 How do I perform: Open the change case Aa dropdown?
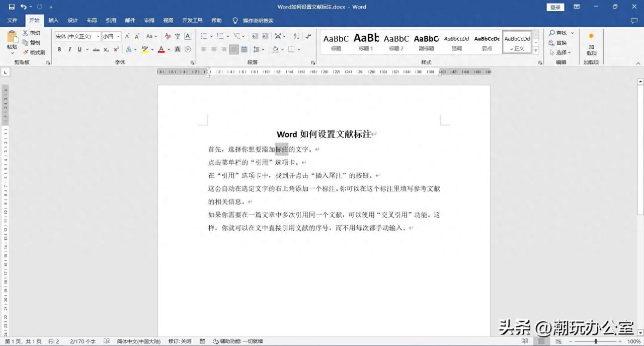click(x=151, y=36)
